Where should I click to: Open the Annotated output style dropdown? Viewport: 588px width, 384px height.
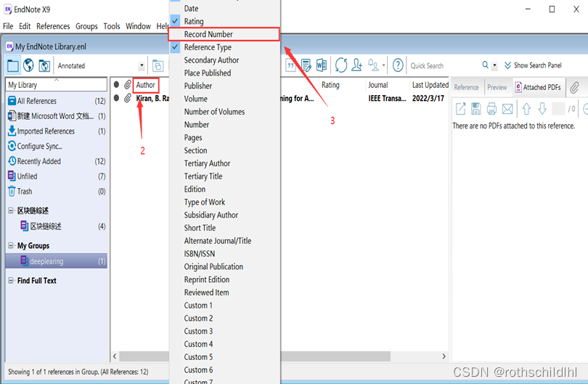tap(142, 65)
